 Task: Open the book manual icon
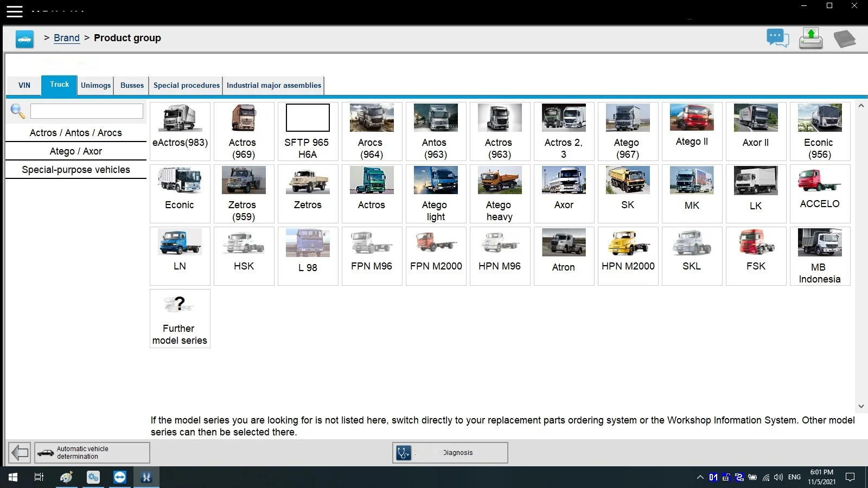[x=844, y=38]
